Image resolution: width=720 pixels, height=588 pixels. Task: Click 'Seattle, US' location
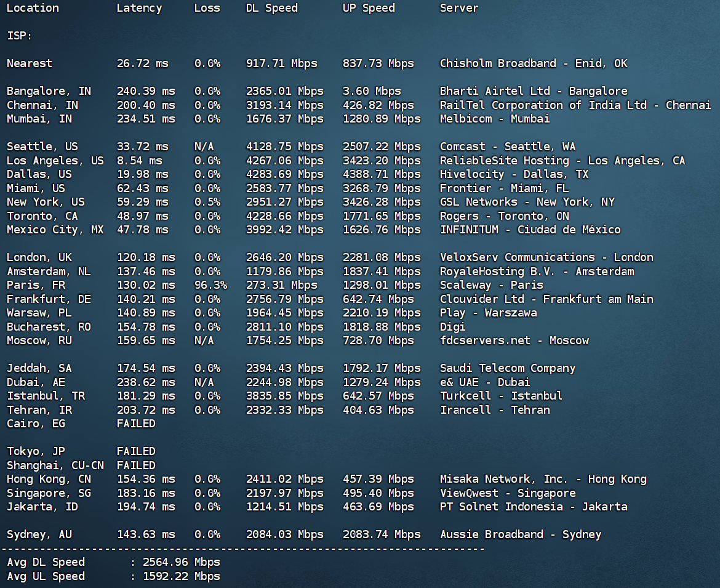pos(42,147)
